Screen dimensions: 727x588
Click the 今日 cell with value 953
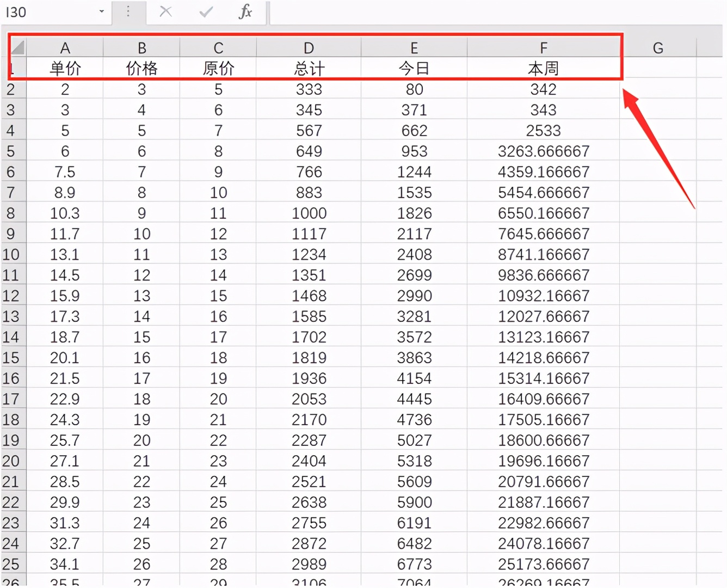tap(414, 151)
